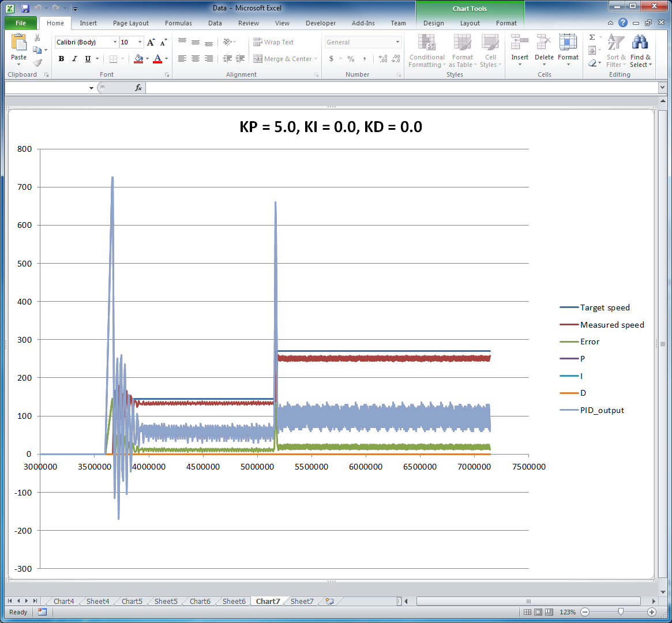The width and height of the screenshot is (672, 623).
Task: Expand the Font dialog launcher
Action: 167,74
